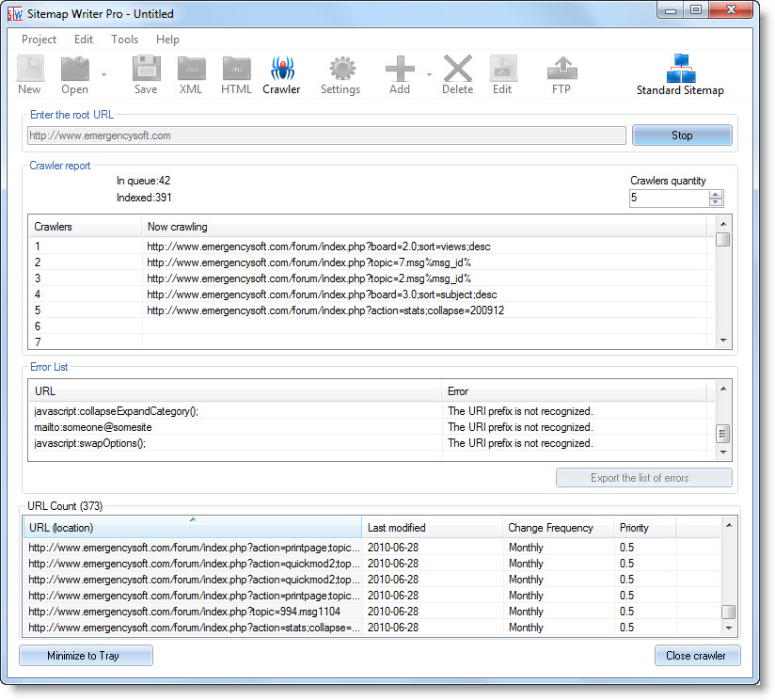The width and height of the screenshot is (775, 700).
Task: Sort by URL (location) column header
Action: 192,528
